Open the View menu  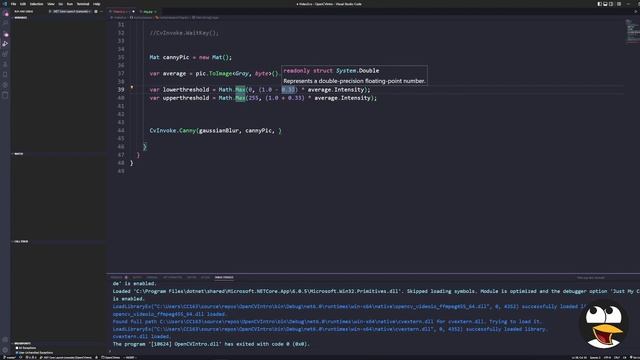pos(51,4)
